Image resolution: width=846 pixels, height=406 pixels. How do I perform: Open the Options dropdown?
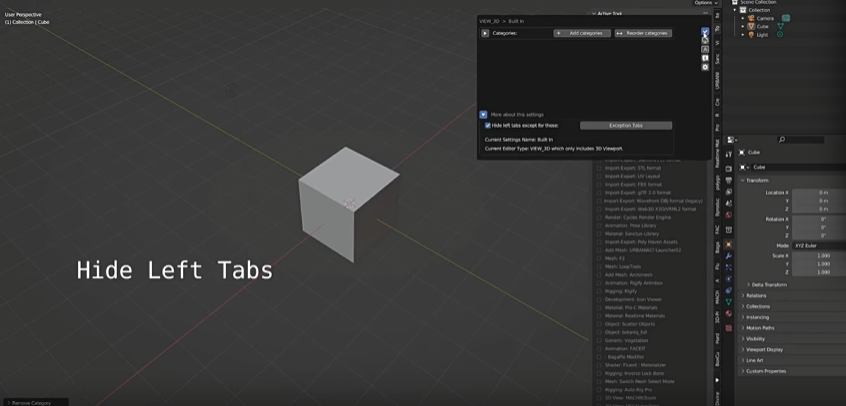[x=704, y=3]
